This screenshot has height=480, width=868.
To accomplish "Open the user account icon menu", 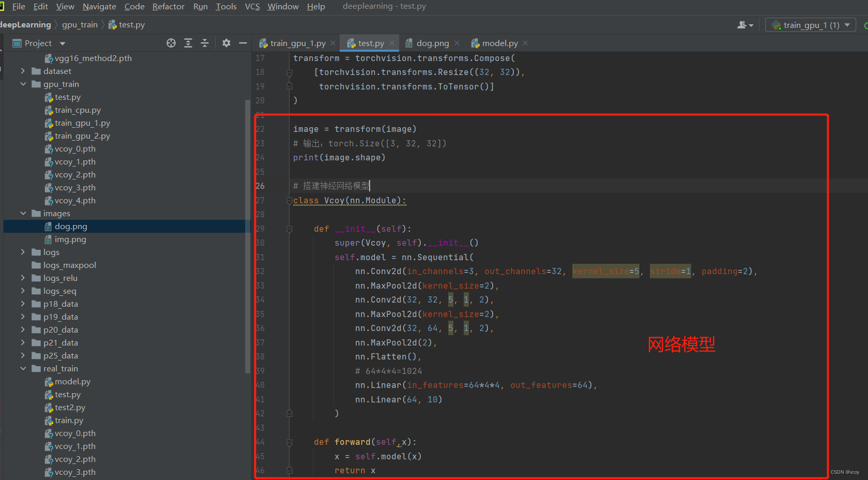I will coord(745,25).
